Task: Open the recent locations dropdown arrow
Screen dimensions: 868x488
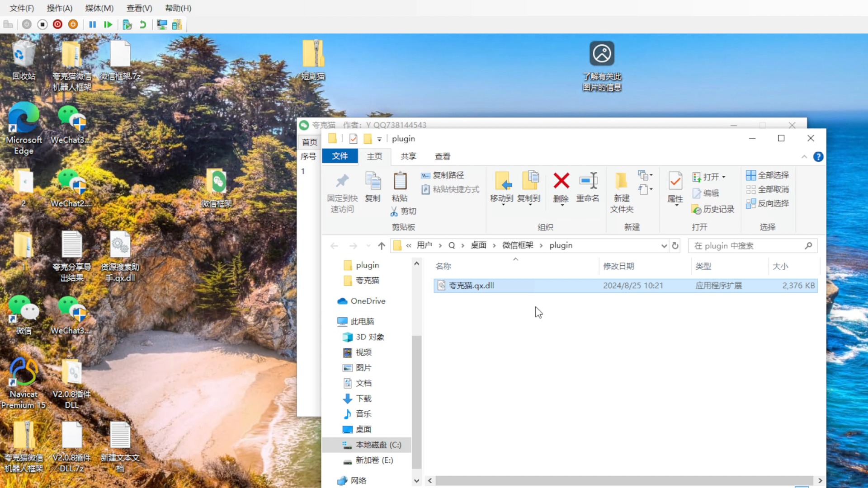Action: pos(368,246)
